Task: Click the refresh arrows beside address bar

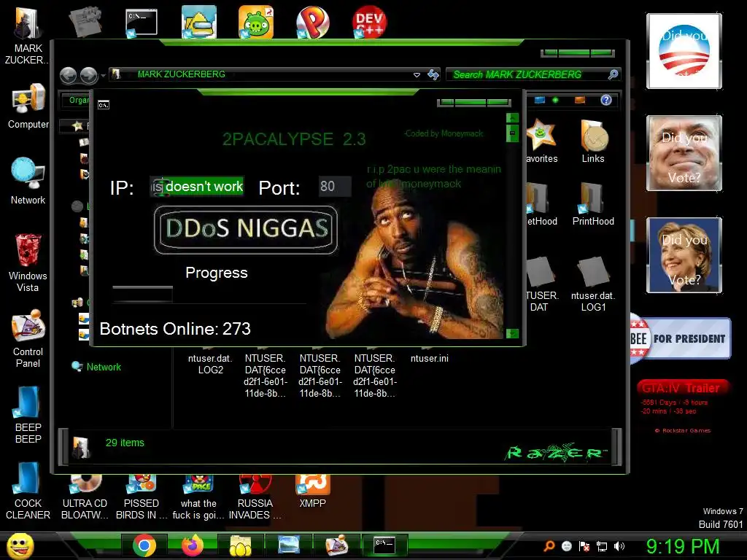Action: click(433, 75)
